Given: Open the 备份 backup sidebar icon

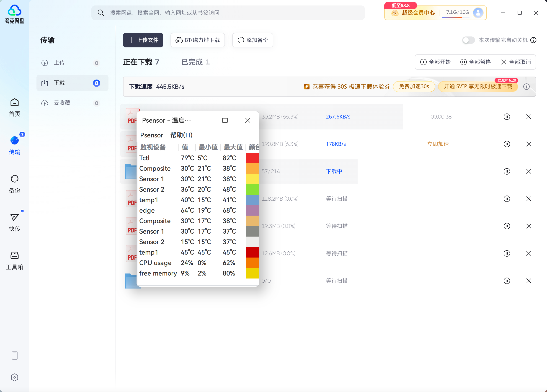Looking at the screenshot, I should 14,184.
